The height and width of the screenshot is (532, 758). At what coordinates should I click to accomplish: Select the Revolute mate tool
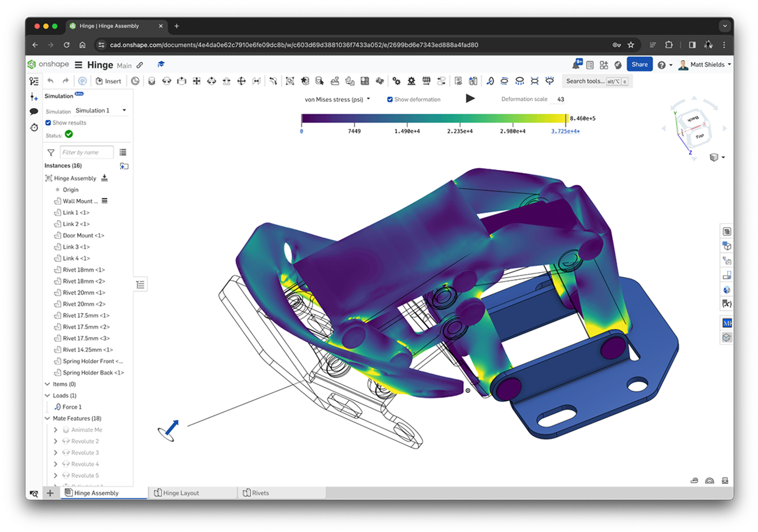point(167,80)
